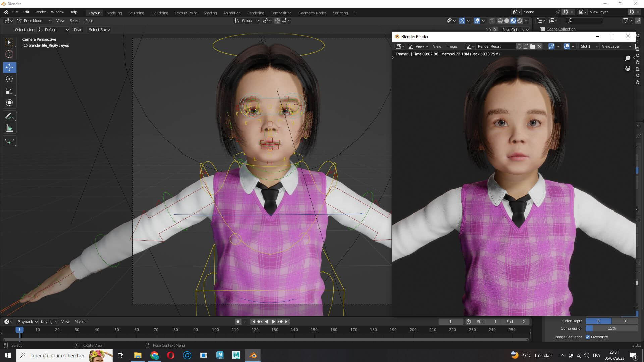This screenshot has width=644, height=362.
Task: Select Color Depth 16 option
Action: point(625,321)
